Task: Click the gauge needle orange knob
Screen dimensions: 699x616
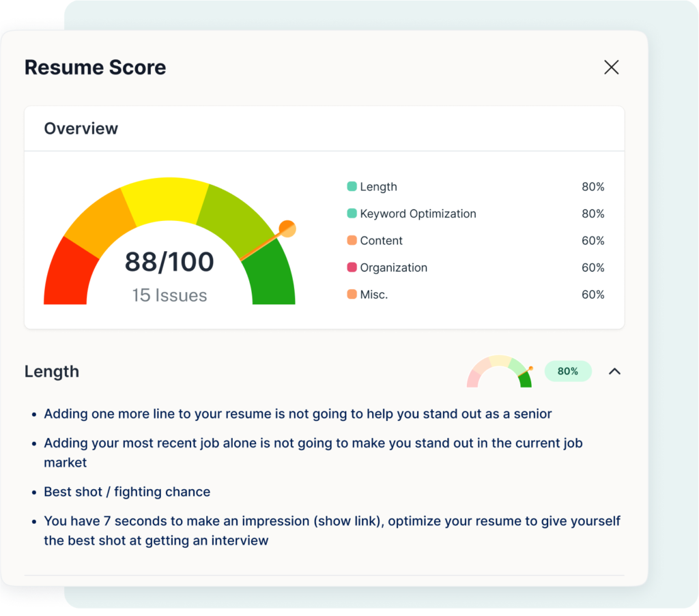Action: (287, 229)
